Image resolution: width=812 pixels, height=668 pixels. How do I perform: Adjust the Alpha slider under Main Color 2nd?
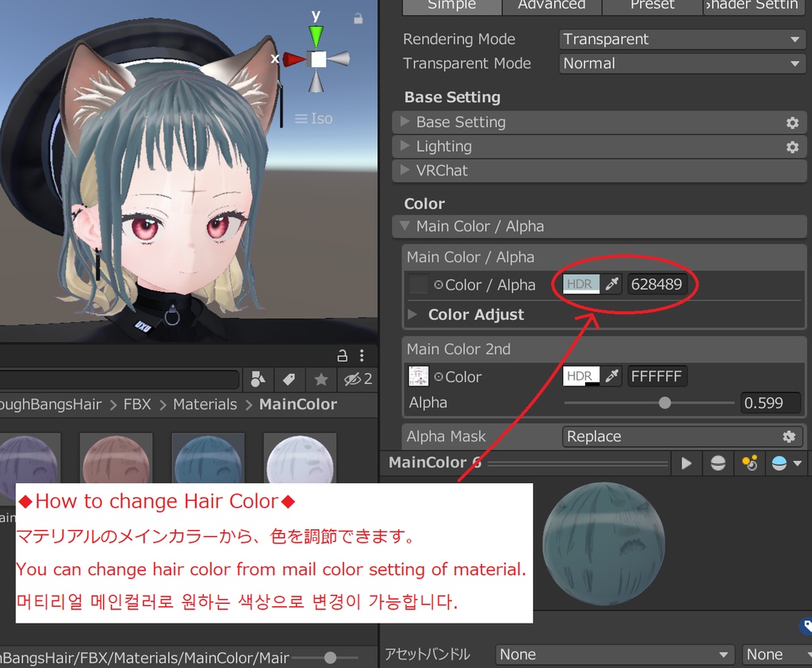[x=665, y=403]
